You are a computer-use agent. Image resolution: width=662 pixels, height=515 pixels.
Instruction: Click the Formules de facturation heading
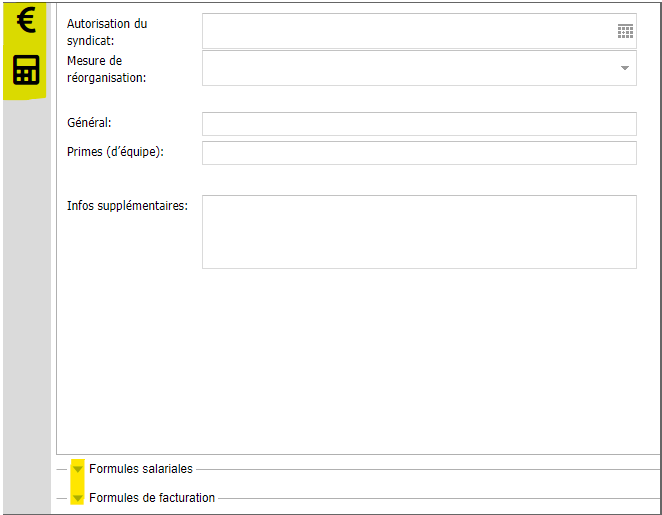coord(152,498)
